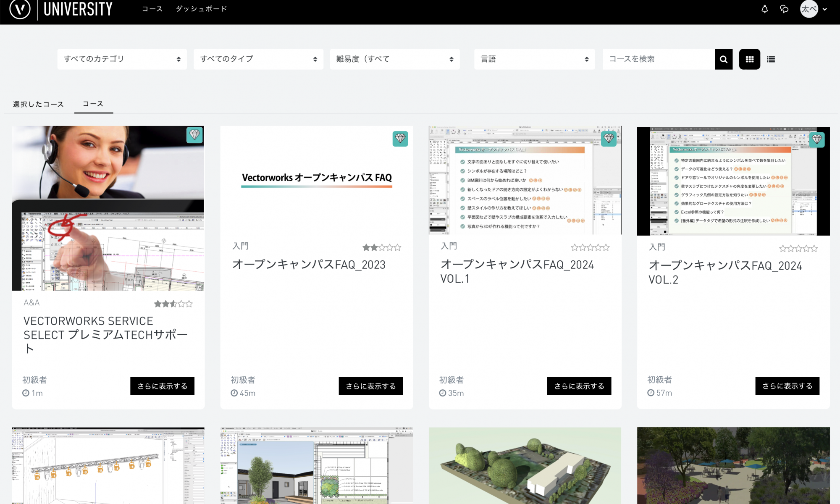Viewport: 840px width, 504px height.
Task: Open コース in top navigation
Action: [x=152, y=9]
